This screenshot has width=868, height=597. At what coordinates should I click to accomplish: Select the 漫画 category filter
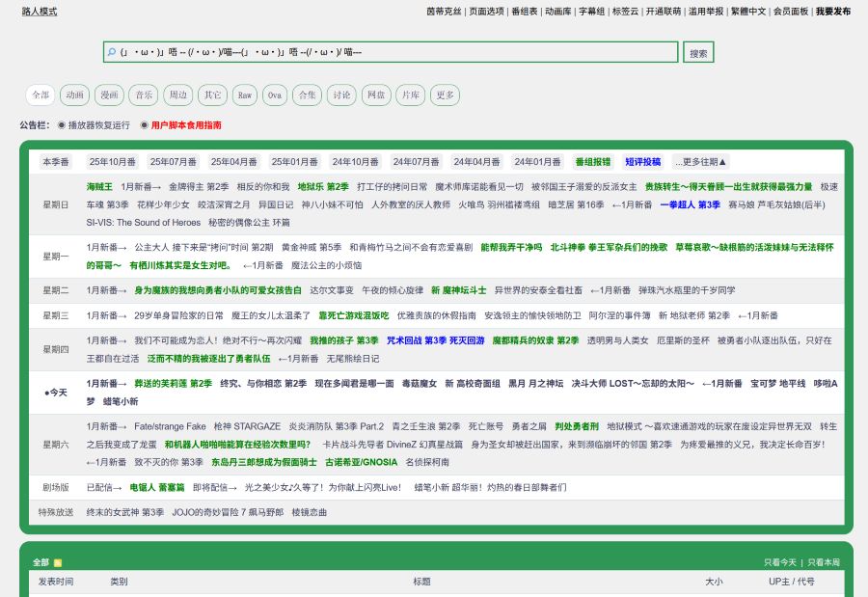(109, 95)
